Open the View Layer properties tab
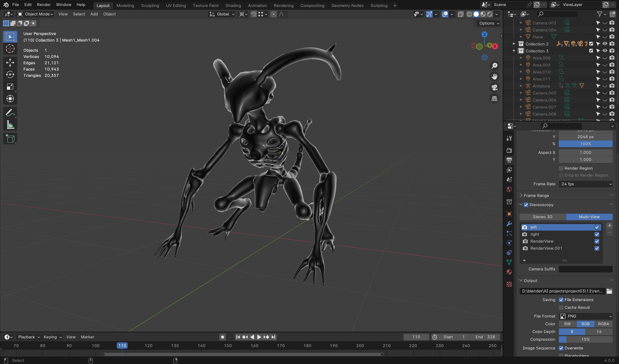 click(509, 170)
